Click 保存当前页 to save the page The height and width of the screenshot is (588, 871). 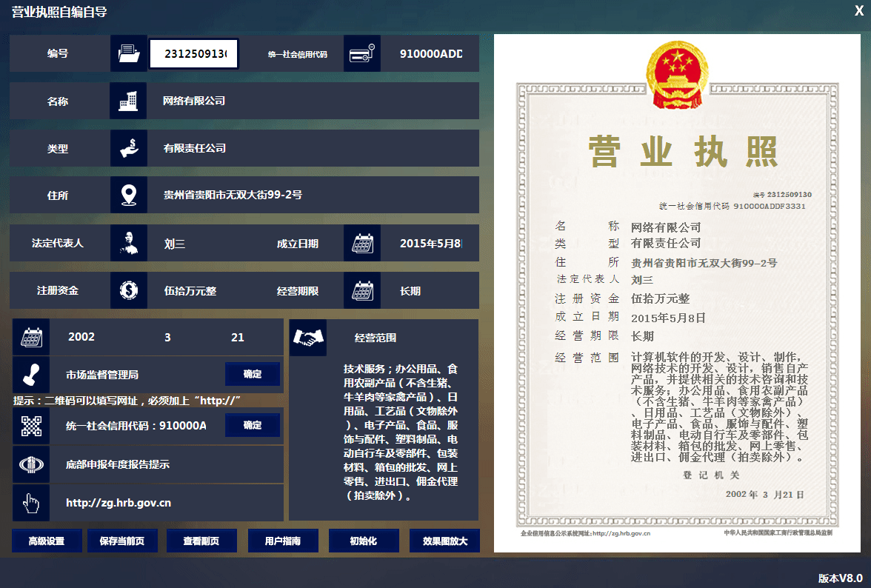(122, 540)
